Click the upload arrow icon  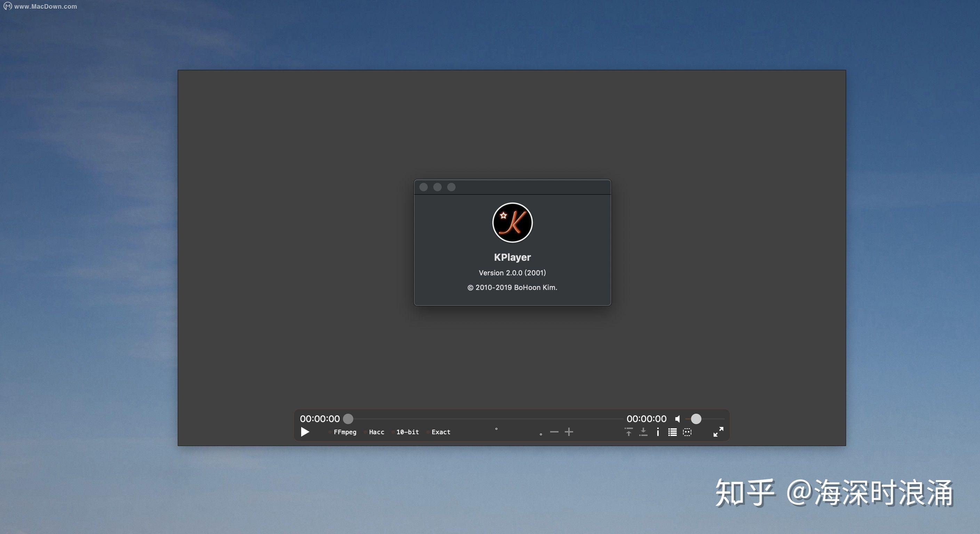[x=628, y=432]
